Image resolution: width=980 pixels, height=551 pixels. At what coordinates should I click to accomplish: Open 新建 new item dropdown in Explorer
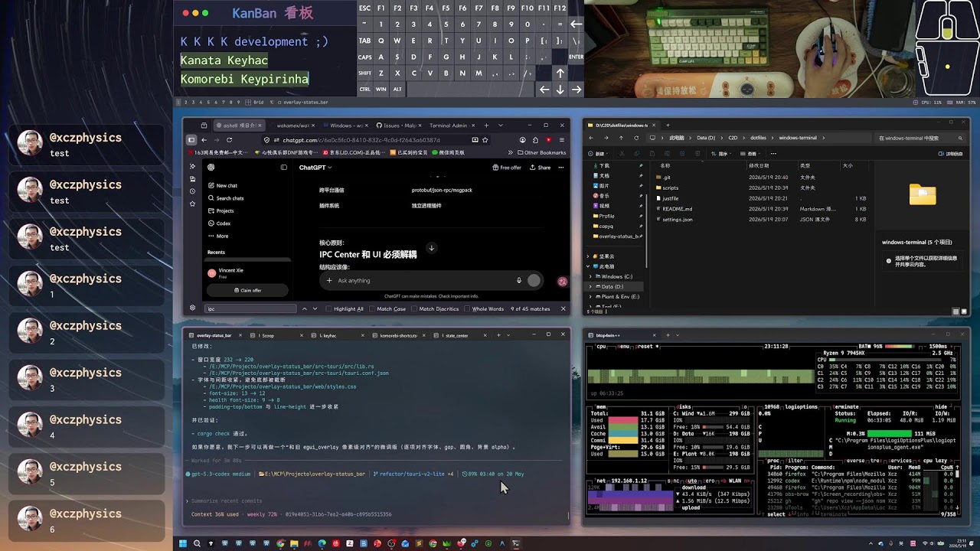(x=599, y=153)
